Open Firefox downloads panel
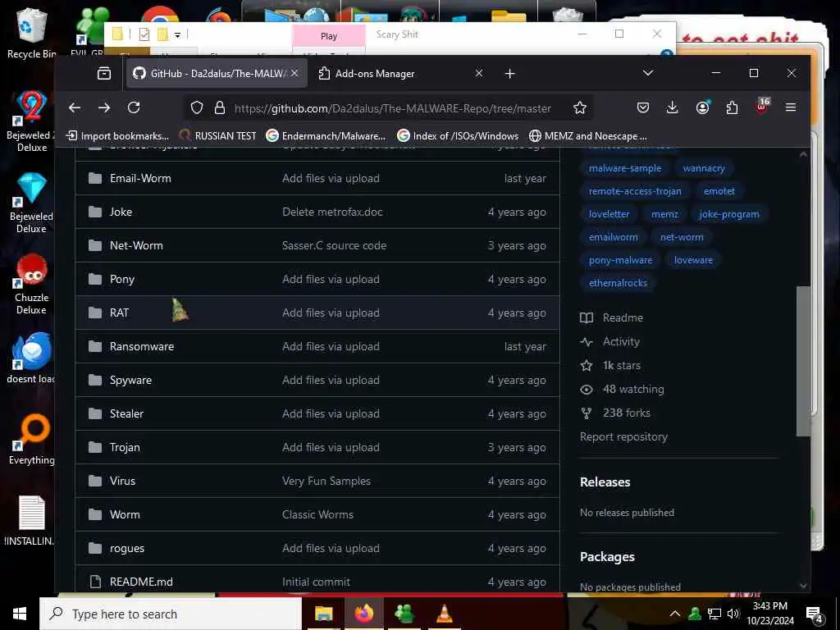This screenshot has width=840, height=630. click(x=673, y=107)
